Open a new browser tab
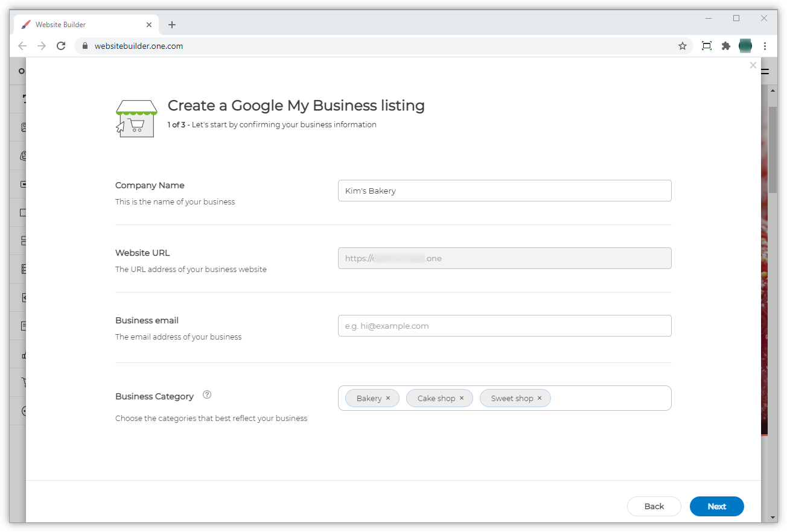 172,25
